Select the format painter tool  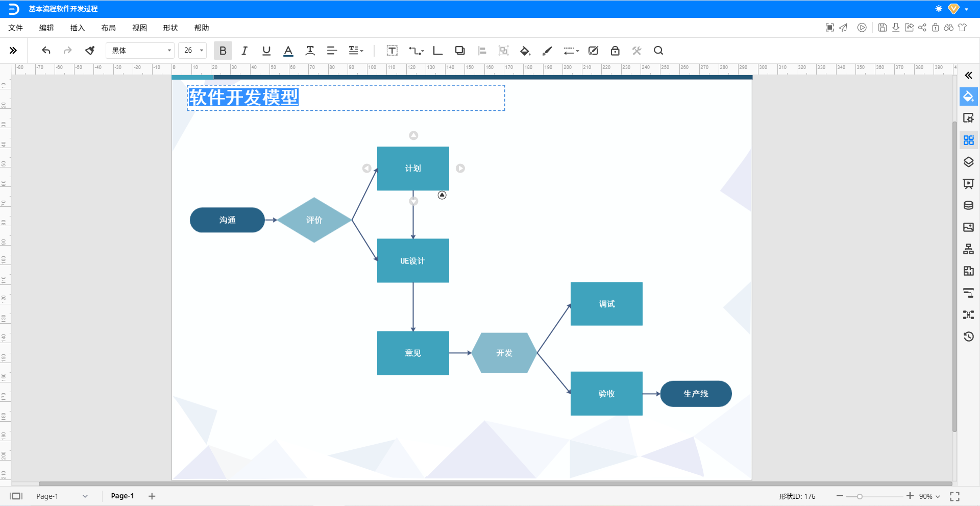point(90,51)
